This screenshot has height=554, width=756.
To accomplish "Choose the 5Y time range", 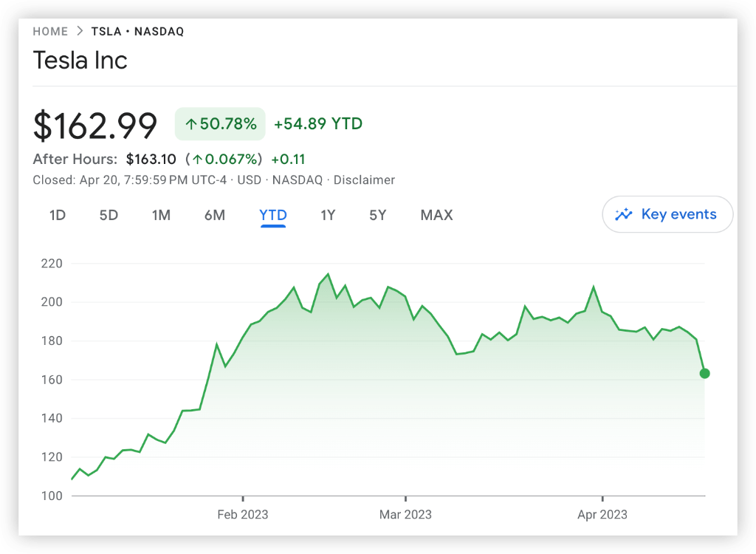I will [x=378, y=216].
